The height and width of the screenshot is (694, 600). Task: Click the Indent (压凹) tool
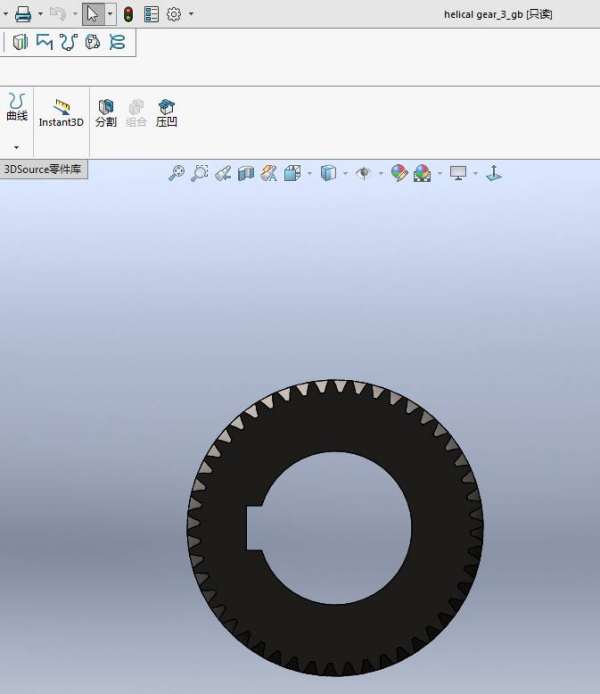(166, 112)
